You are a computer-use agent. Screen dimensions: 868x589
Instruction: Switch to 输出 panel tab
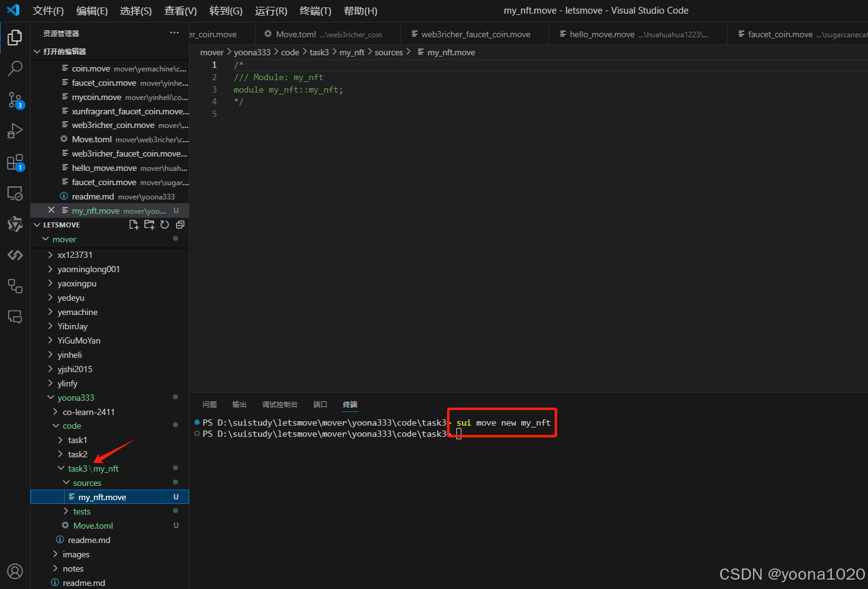click(239, 404)
